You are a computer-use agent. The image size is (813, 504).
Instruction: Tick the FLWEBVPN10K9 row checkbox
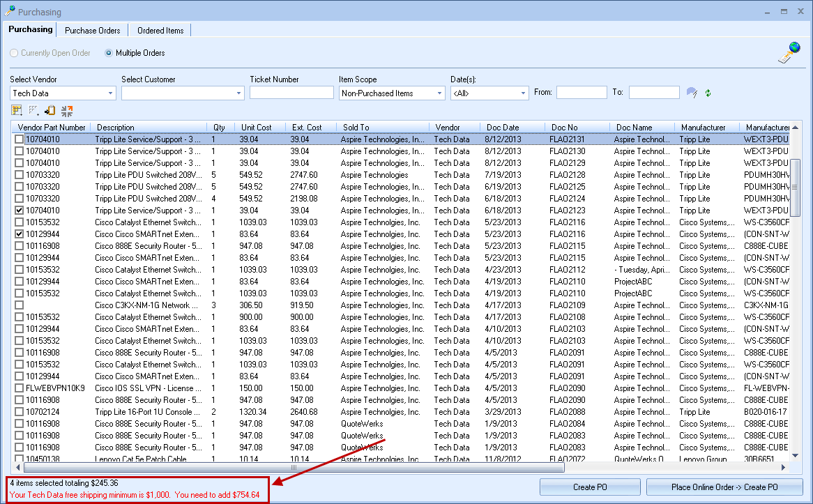tap(20, 388)
